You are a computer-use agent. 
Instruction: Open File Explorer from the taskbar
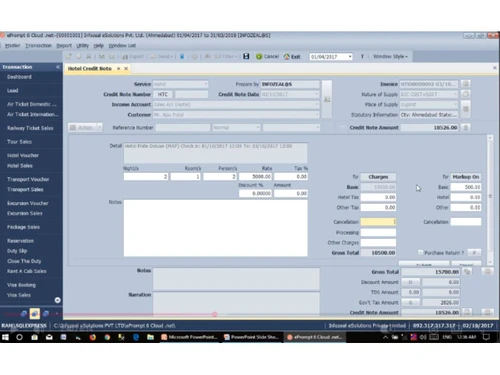coord(151,337)
